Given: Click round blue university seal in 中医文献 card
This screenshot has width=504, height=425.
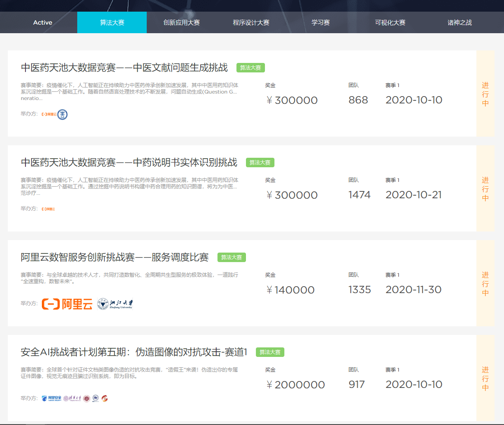Looking at the screenshot, I should pos(63,114).
